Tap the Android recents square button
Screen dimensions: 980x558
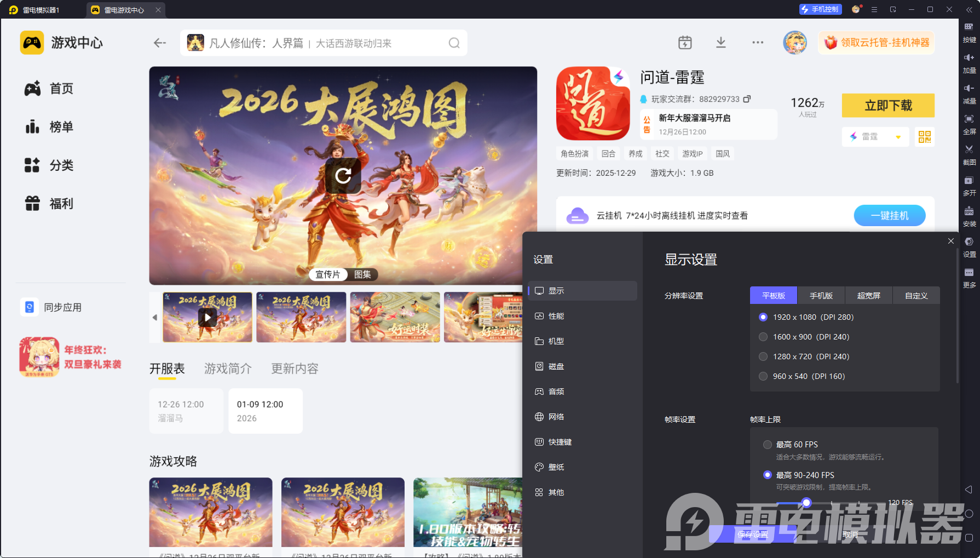click(x=969, y=538)
